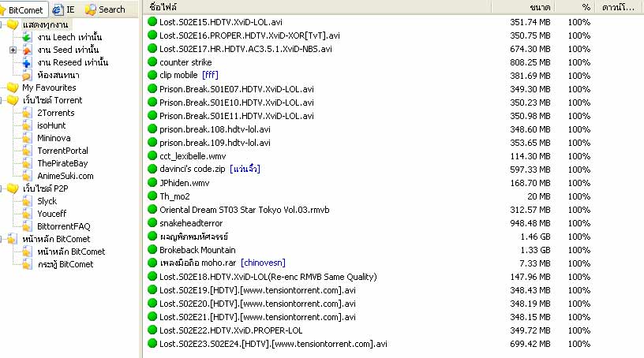Click the Reseed only blue plus icon
This screenshot has height=358, width=644.
[27, 63]
